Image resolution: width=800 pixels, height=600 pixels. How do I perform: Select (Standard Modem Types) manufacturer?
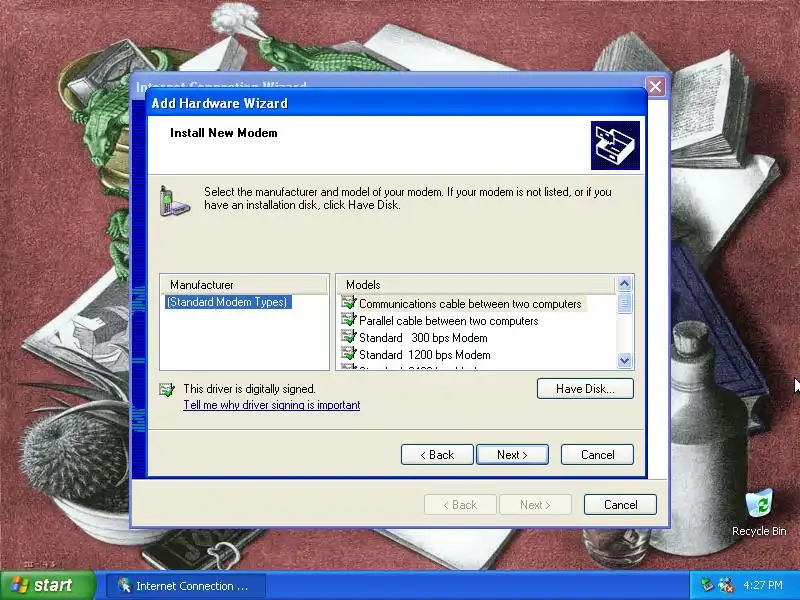tap(227, 302)
